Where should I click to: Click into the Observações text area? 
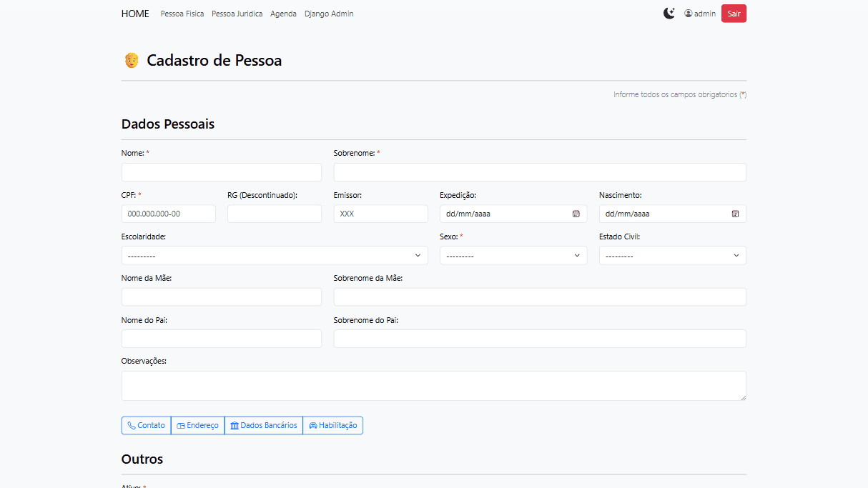[x=433, y=385]
